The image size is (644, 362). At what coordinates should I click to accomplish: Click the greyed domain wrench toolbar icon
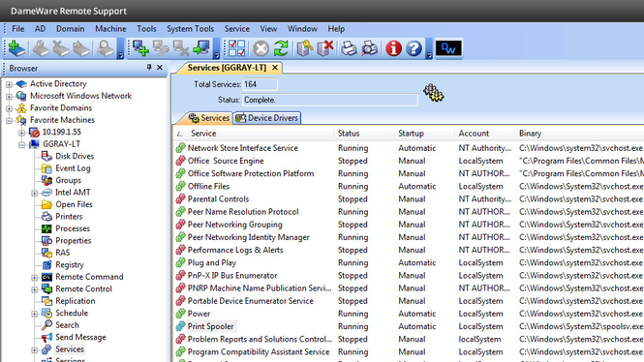tap(41, 48)
